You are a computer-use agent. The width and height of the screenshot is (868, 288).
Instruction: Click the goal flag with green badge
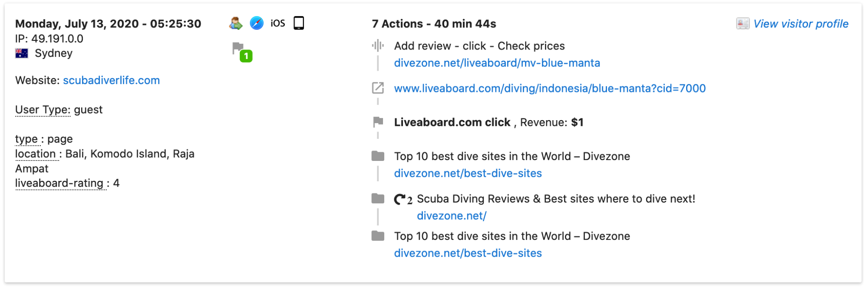(241, 52)
